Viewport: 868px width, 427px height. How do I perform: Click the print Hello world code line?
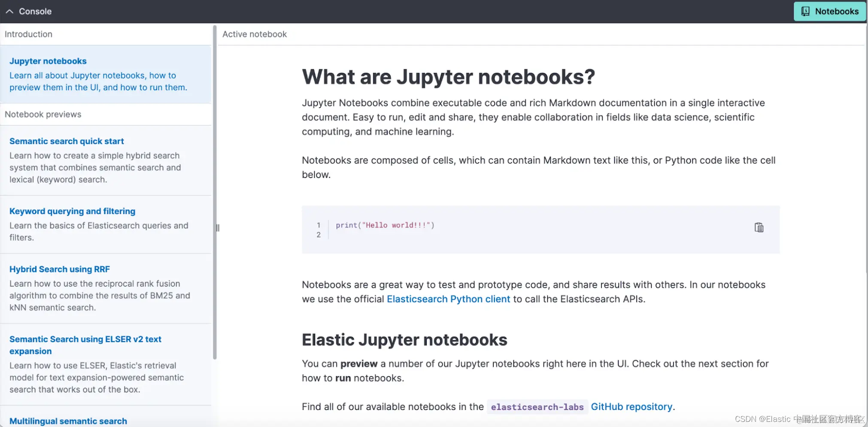[x=385, y=225]
